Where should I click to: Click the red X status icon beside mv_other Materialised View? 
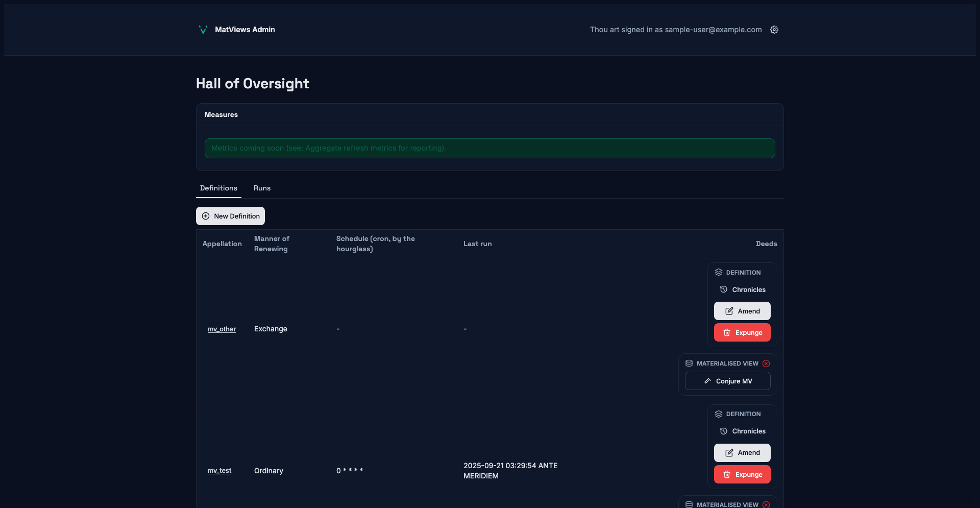tap(766, 364)
